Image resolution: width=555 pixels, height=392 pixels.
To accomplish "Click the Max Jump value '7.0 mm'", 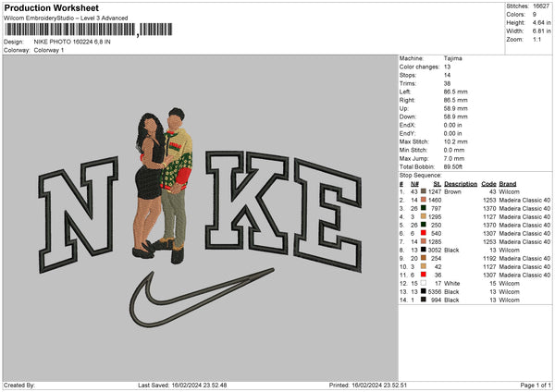I will [x=454, y=158].
